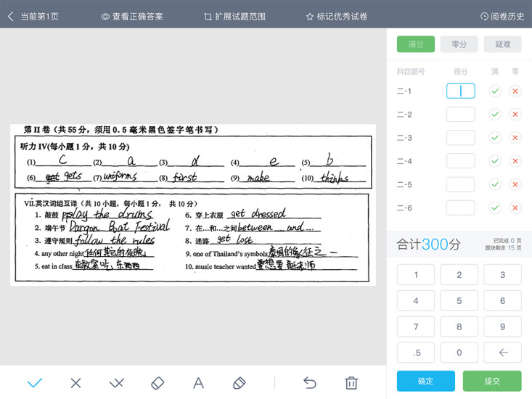
Task: Give zero marks to question 二-6
Action: coord(515,207)
